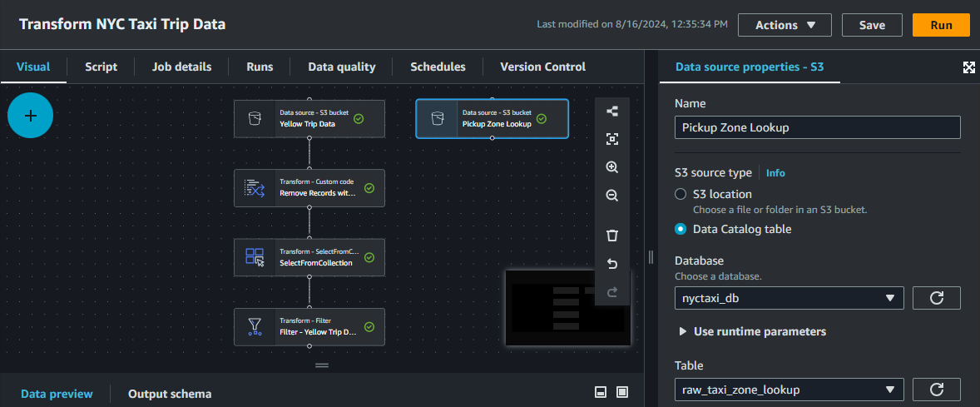
Task: Select the Data preview tab
Action: [57, 394]
